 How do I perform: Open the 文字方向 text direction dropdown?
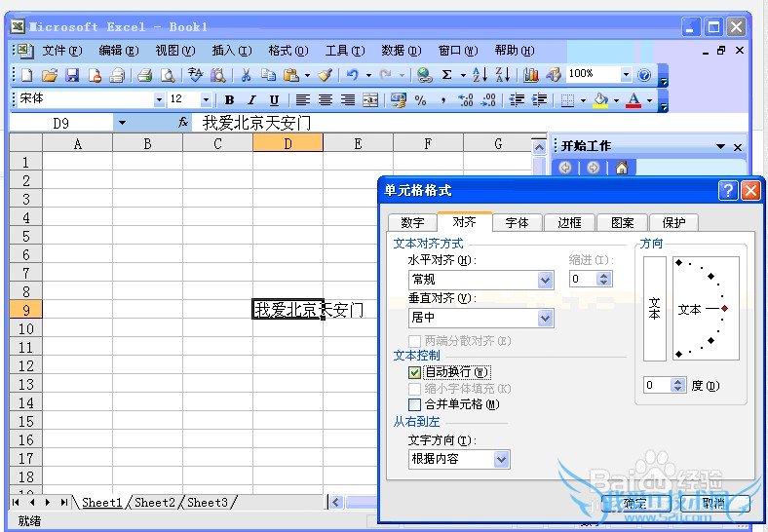click(x=501, y=460)
